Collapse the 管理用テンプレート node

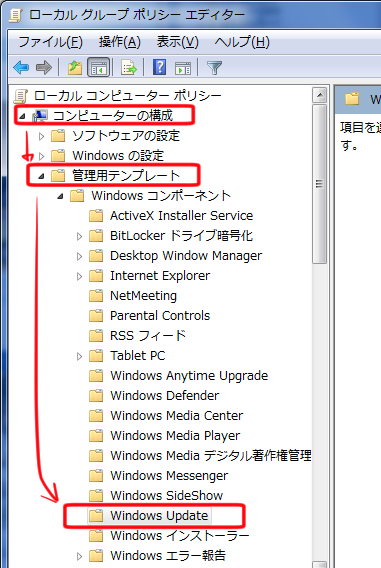tap(41, 176)
